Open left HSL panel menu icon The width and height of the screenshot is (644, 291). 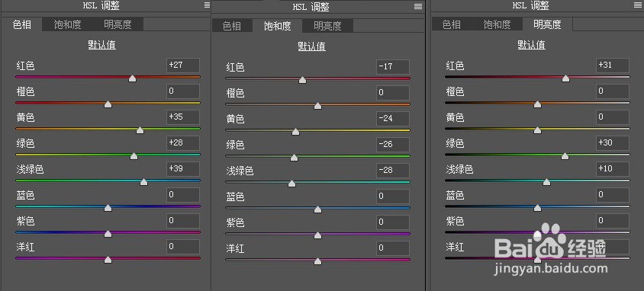pos(207,5)
